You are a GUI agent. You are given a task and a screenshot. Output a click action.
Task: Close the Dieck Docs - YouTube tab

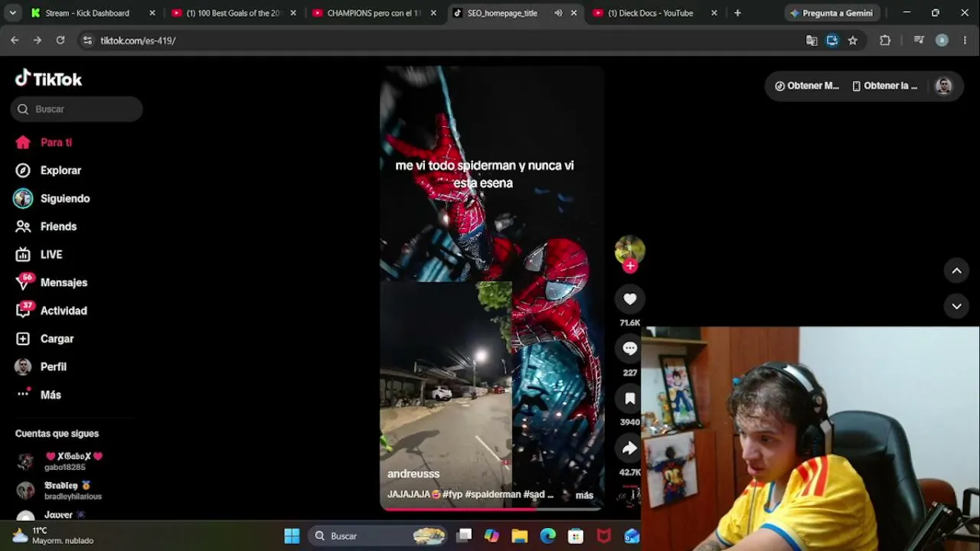tap(714, 13)
